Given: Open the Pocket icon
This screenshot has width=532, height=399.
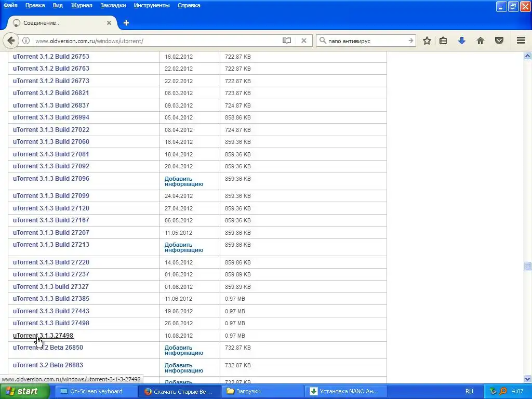Looking at the screenshot, I should [499, 41].
